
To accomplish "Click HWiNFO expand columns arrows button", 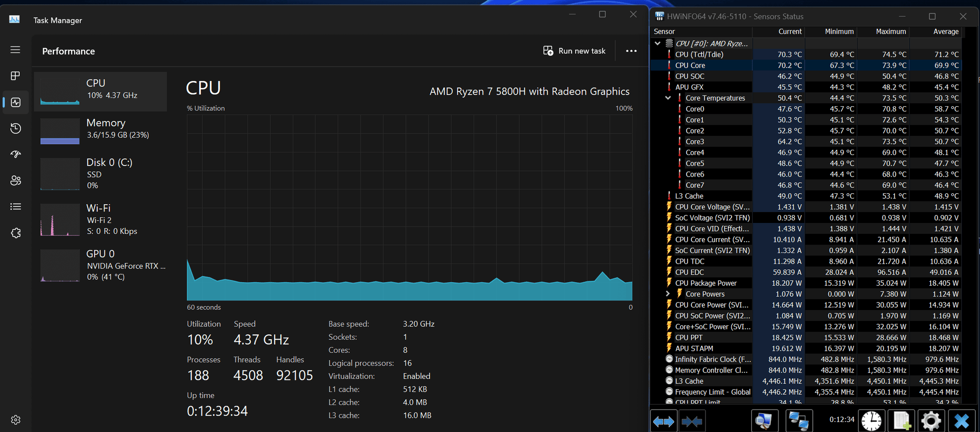I will tap(664, 421).
